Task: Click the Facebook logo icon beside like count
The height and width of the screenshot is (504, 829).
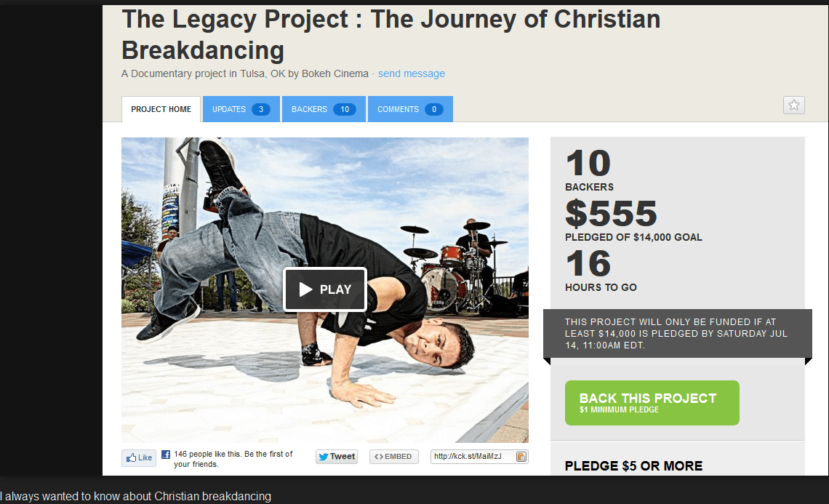Action: click(x=166, y=455)
